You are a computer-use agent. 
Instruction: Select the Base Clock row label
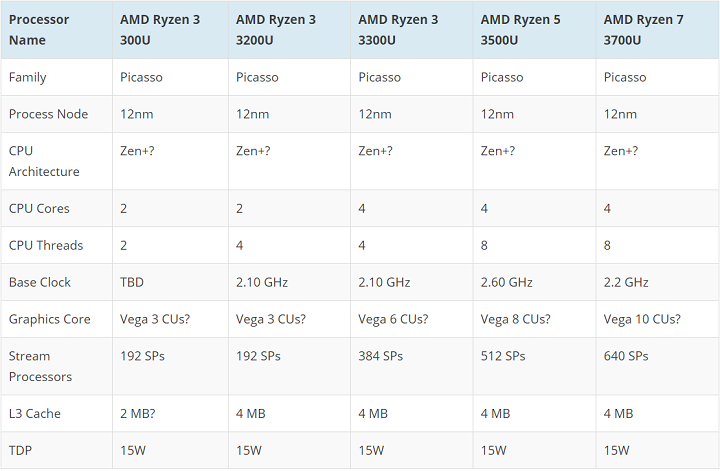pyautogui.click(x=40, y=282)
